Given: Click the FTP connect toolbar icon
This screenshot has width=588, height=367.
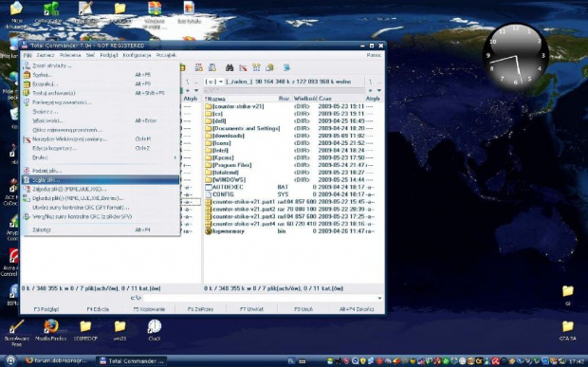Looking at the screenshot, I should pos(199,68).
